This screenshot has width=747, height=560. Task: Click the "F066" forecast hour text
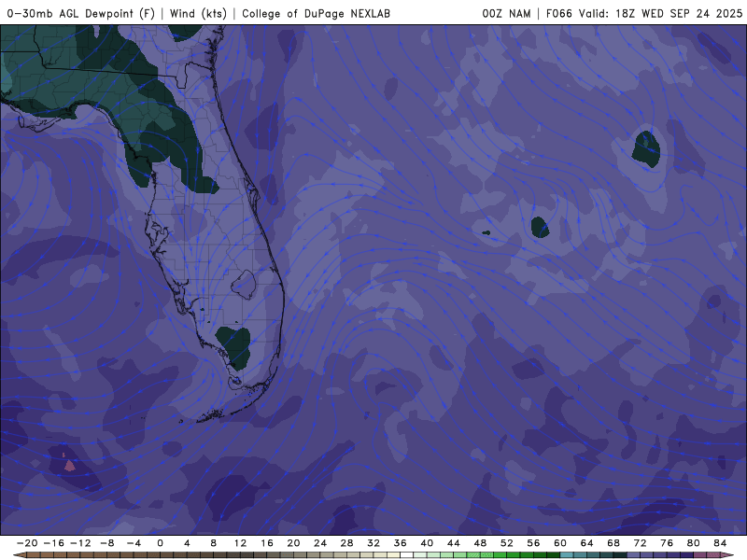[558, 14]
